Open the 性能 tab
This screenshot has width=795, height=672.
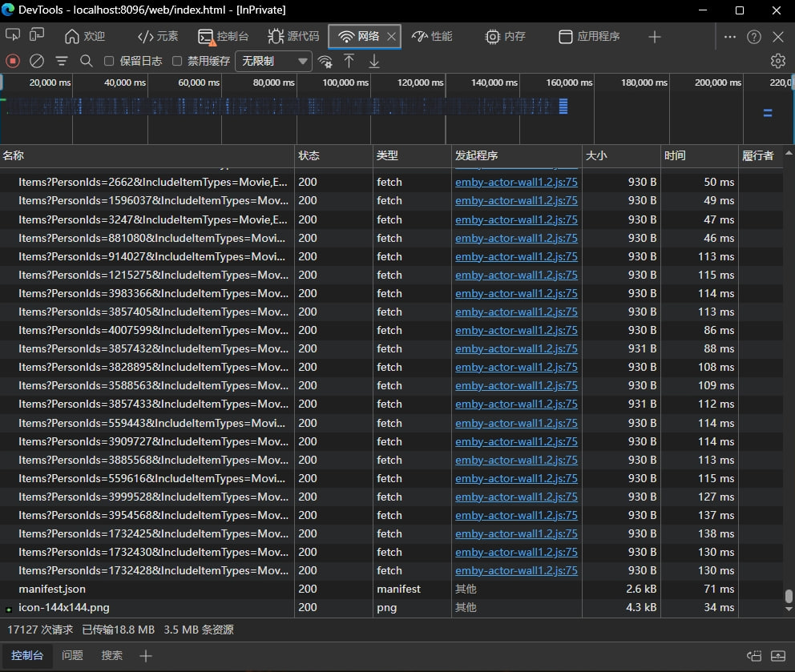click(x=431, y=37)
